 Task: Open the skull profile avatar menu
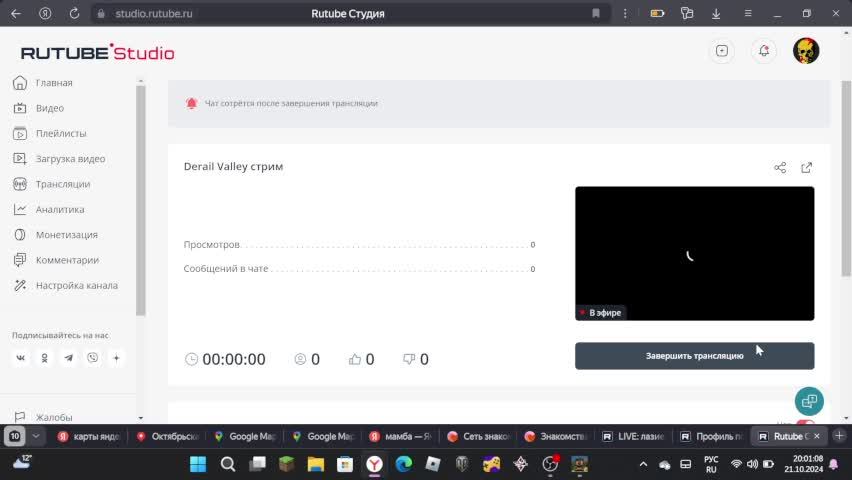click(x=806, y=51)
